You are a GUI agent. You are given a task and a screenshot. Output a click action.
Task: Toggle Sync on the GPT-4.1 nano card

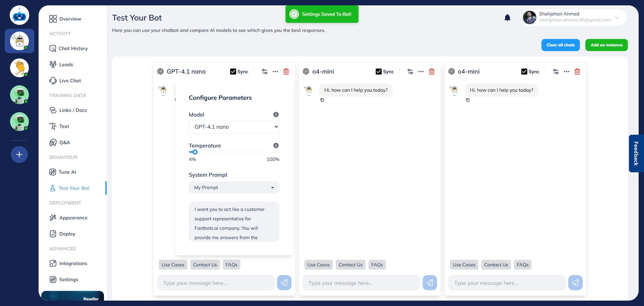click(x=233, y=71)
